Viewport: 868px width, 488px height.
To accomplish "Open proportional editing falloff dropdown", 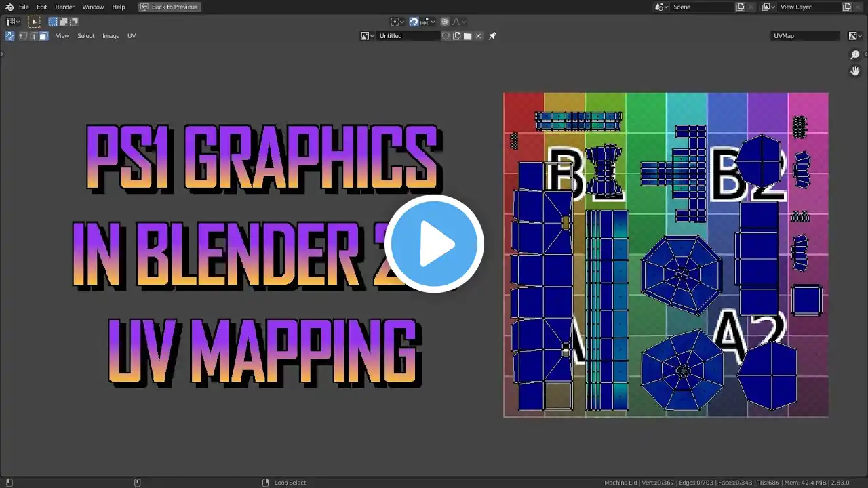I will click(x=458, y=22).
